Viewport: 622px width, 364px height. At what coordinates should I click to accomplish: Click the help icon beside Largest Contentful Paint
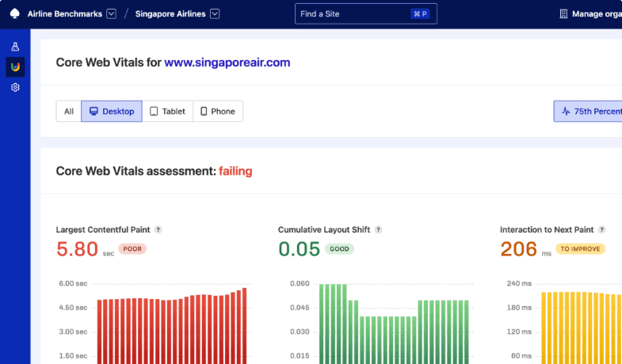pos(158,229)
